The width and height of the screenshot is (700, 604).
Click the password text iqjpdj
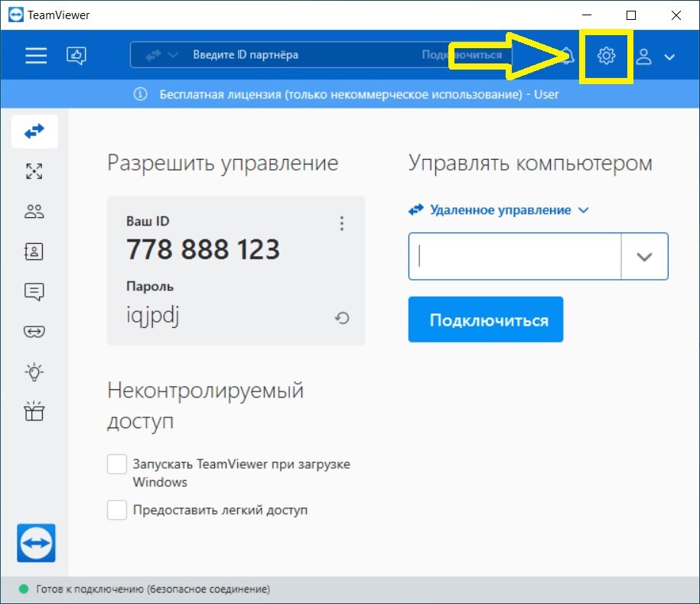tap(153, 316)
